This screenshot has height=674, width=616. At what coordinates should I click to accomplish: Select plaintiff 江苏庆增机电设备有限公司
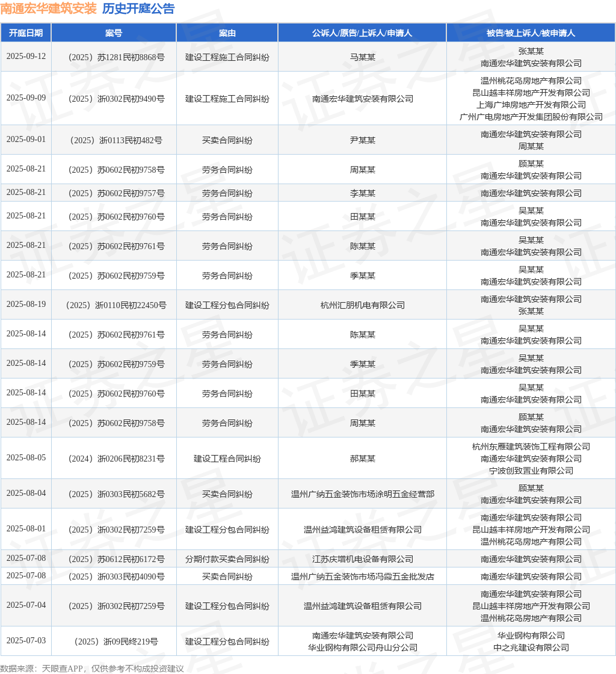[363, 559]
